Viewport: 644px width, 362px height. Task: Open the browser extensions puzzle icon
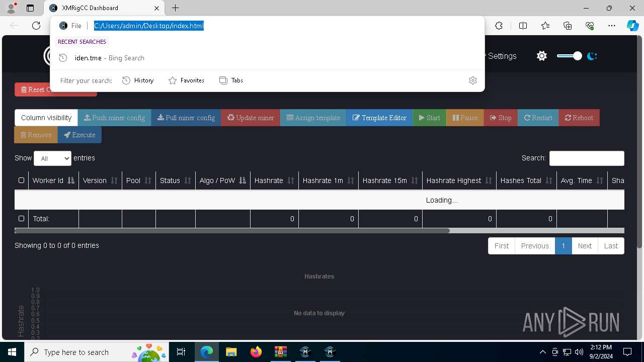coord(499,26)
